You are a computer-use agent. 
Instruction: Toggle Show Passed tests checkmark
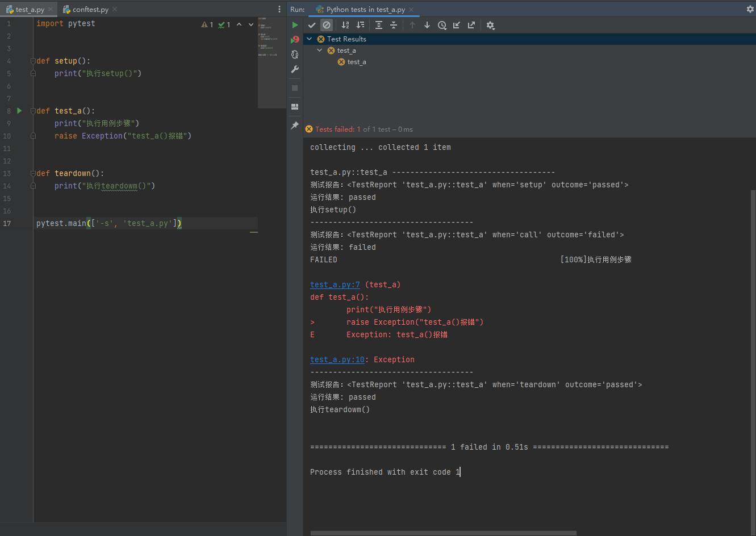click(312, 25)
